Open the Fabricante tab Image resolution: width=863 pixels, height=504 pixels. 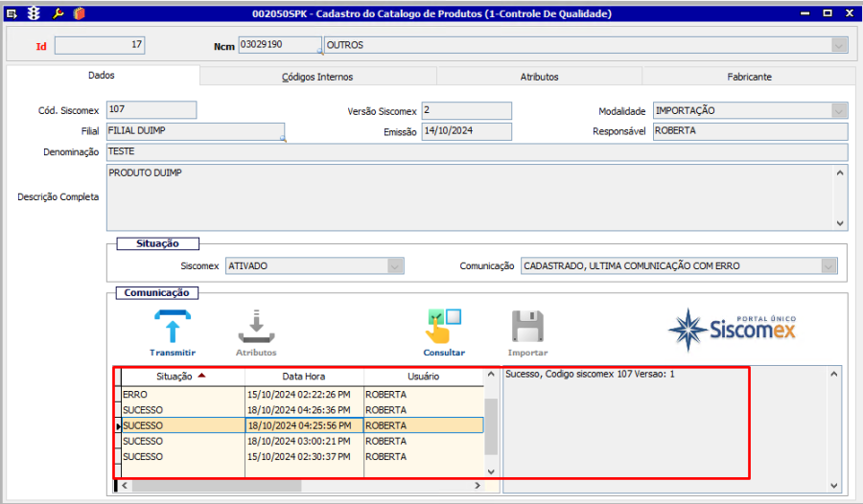749,77
